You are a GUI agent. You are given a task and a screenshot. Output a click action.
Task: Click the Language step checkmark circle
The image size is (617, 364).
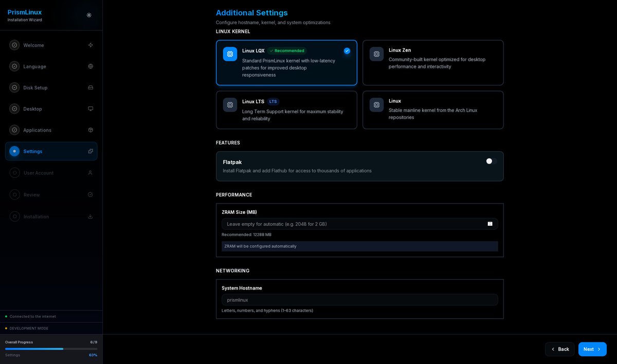(x=14, y=66)
